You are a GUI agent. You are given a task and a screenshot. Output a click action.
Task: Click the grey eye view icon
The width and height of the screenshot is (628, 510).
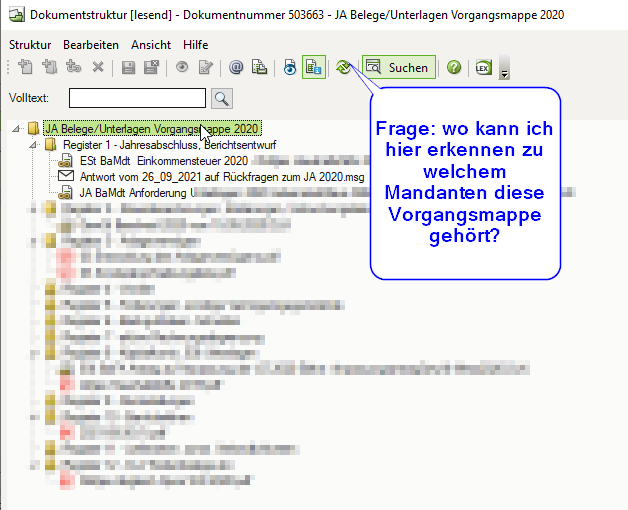[x=182, y=67]
